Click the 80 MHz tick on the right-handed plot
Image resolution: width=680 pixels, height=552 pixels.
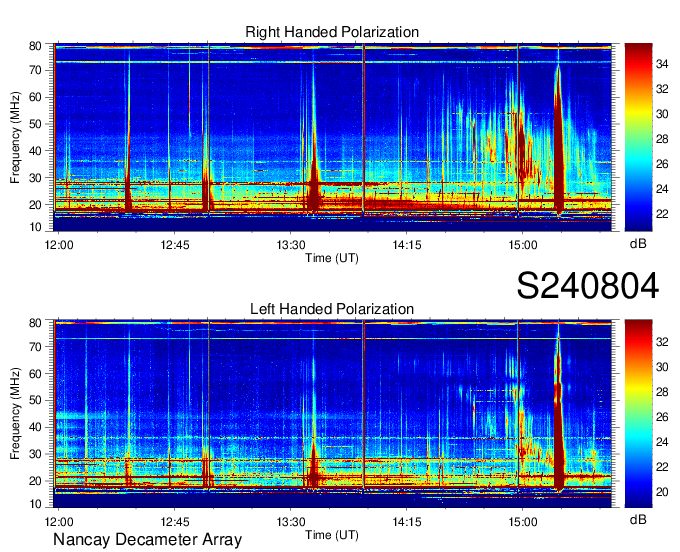(x=35, y=46)
